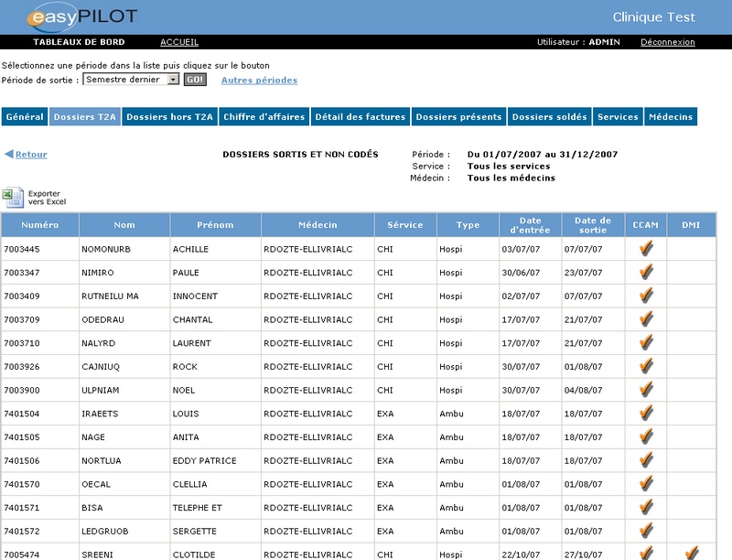Click the Médecin column header
Viewport: 732px width, 560px height.
(318, 225)
